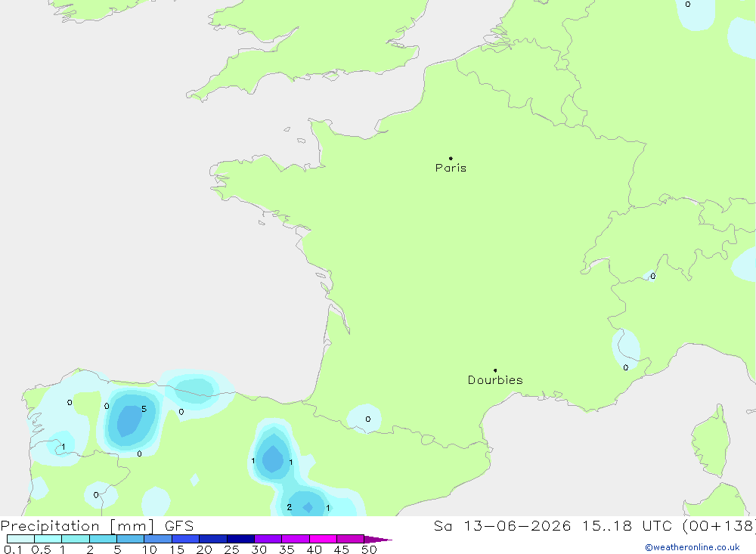This screenshot has width=756, height=554.
Task: Click the 30 mm purple legend swatch
Action: point(268,539)
